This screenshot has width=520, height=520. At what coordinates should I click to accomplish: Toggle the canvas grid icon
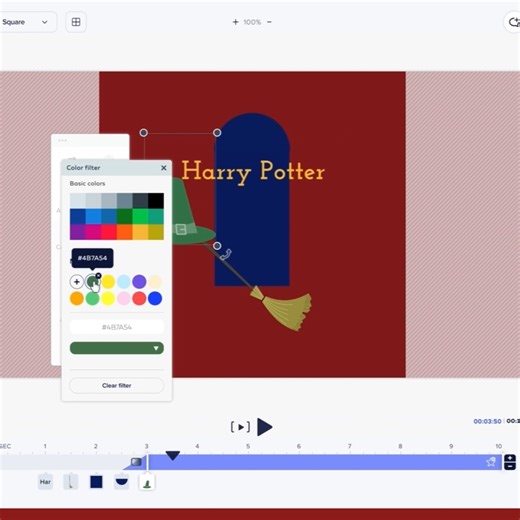pyautogui.click(x=76, y=22)
